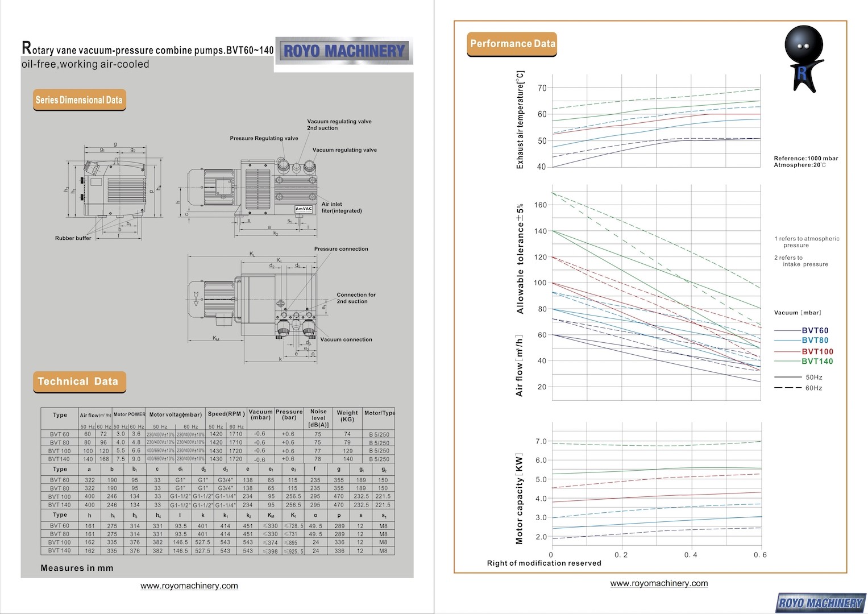Select the Technical Data badge
This screenshot has height=614, width=868.
[78, 381]
